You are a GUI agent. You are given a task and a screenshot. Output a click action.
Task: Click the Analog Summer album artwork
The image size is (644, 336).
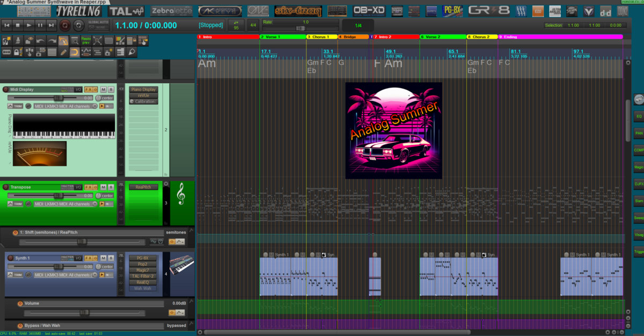(x=393, y=130)
